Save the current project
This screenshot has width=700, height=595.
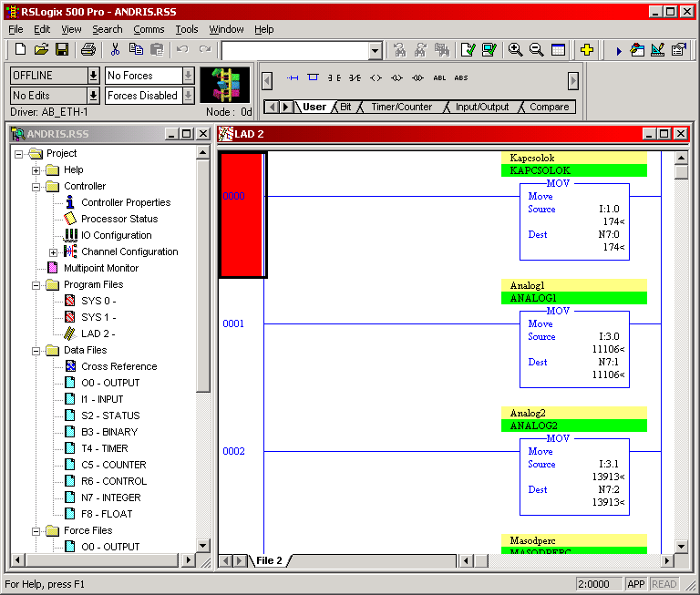(62, 49)
